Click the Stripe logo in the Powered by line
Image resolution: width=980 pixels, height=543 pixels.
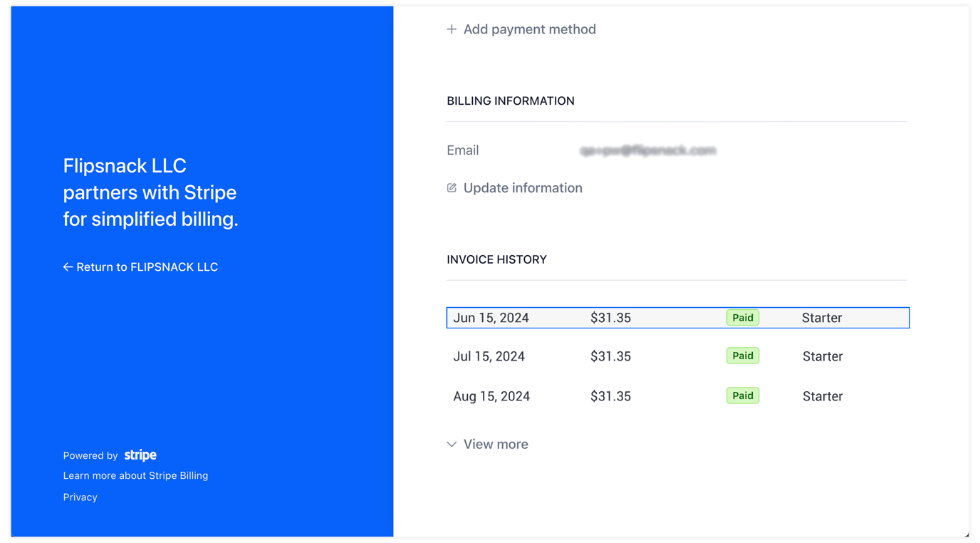[140, 455]
